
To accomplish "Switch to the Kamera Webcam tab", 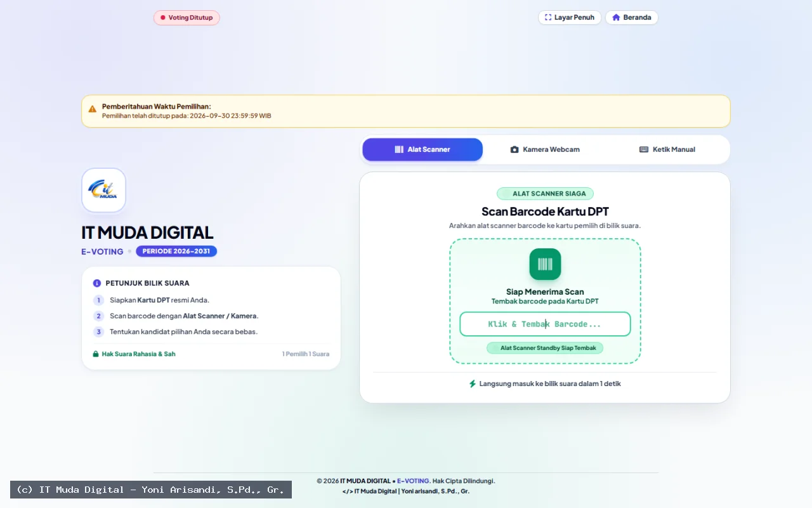I will click(x=545, y=149).
